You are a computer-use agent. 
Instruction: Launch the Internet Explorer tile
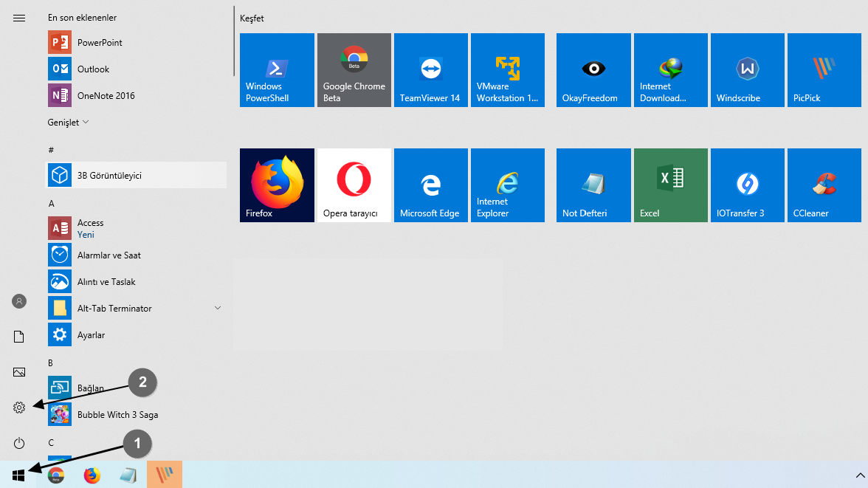[x=508, y=185]
